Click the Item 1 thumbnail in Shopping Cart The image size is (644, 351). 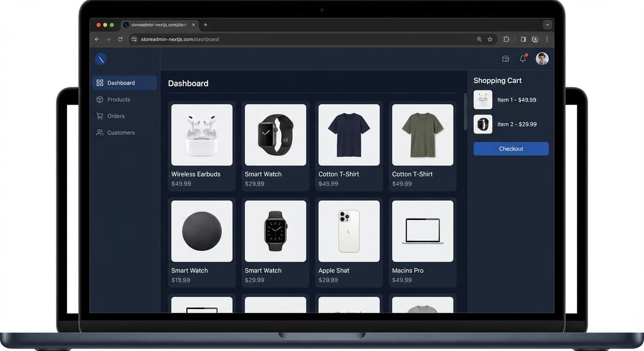[483, 100]
